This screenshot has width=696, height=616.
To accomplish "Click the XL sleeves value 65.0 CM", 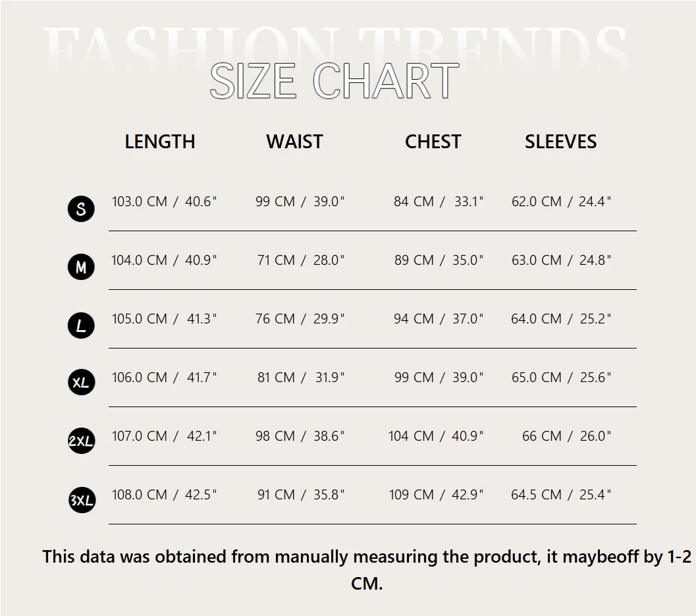I will [x=536, y=378].
